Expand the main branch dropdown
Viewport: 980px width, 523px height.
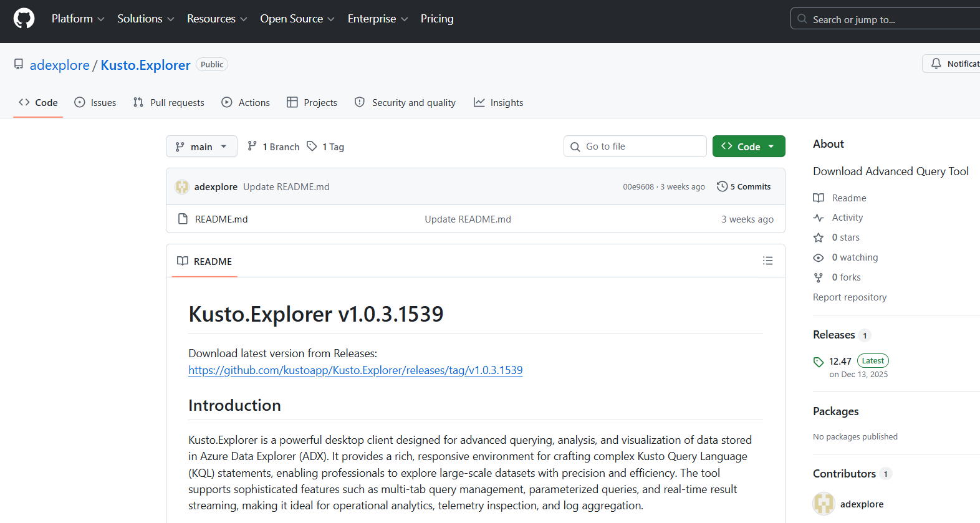click(x=201, y=146)
